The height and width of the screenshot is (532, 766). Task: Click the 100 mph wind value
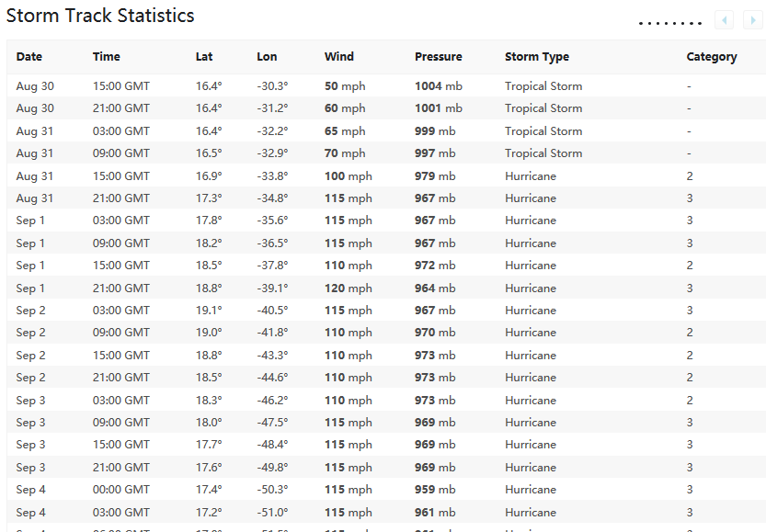(x=349, y=176)
